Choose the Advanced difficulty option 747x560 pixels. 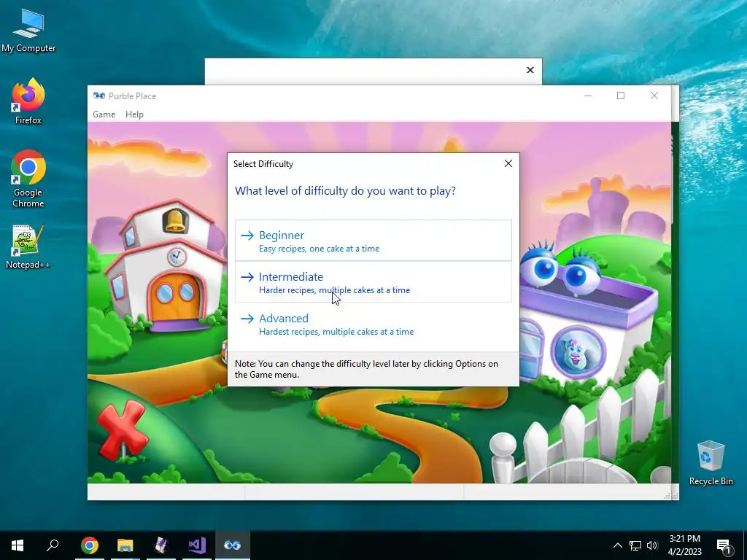click(373, 324)
